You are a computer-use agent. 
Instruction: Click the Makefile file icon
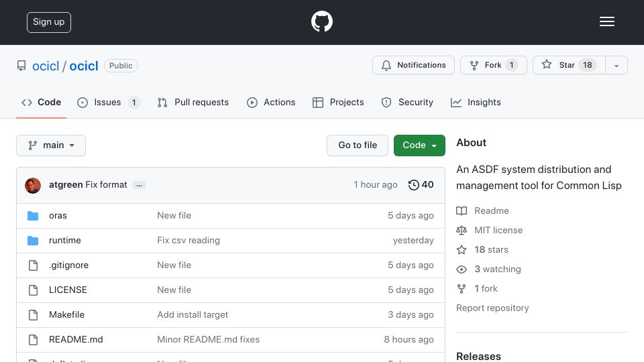point(34,315)
